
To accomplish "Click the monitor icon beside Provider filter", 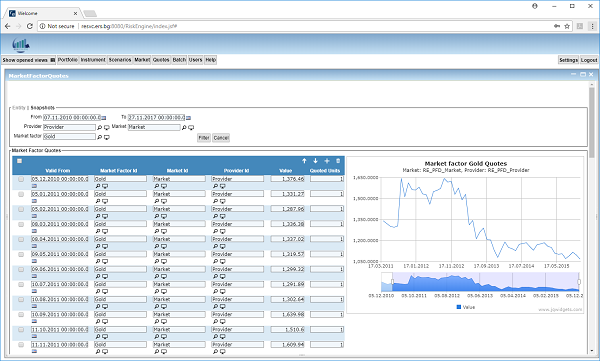I will (107, 127).
